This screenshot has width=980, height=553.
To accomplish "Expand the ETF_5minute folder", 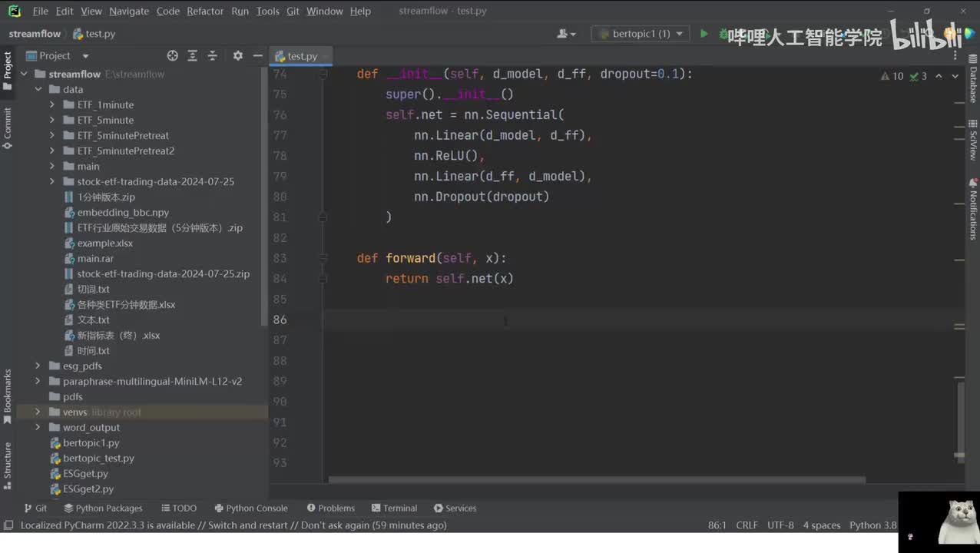I will click(x=51, y=121).
